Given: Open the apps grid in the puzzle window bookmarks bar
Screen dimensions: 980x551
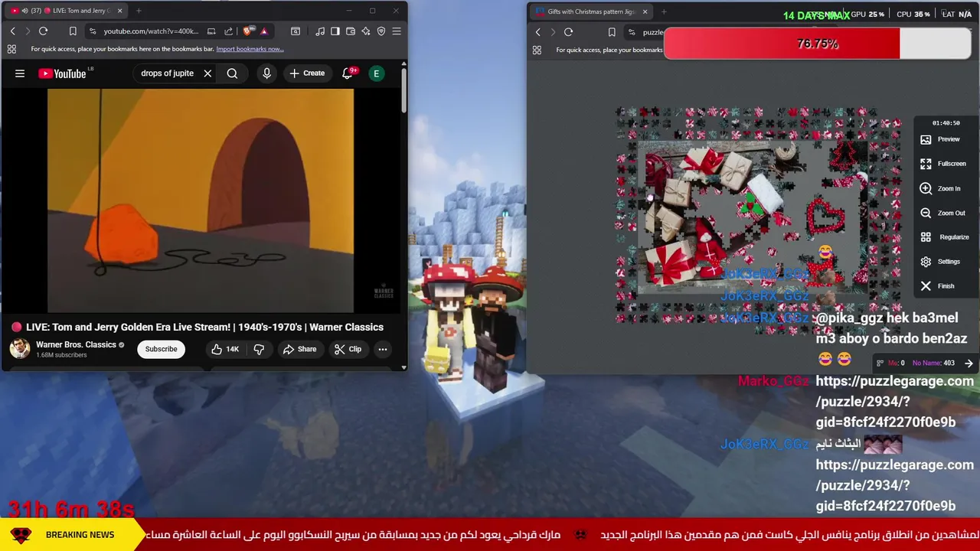Looking at the screenshot, I should (x=537, y=50).
